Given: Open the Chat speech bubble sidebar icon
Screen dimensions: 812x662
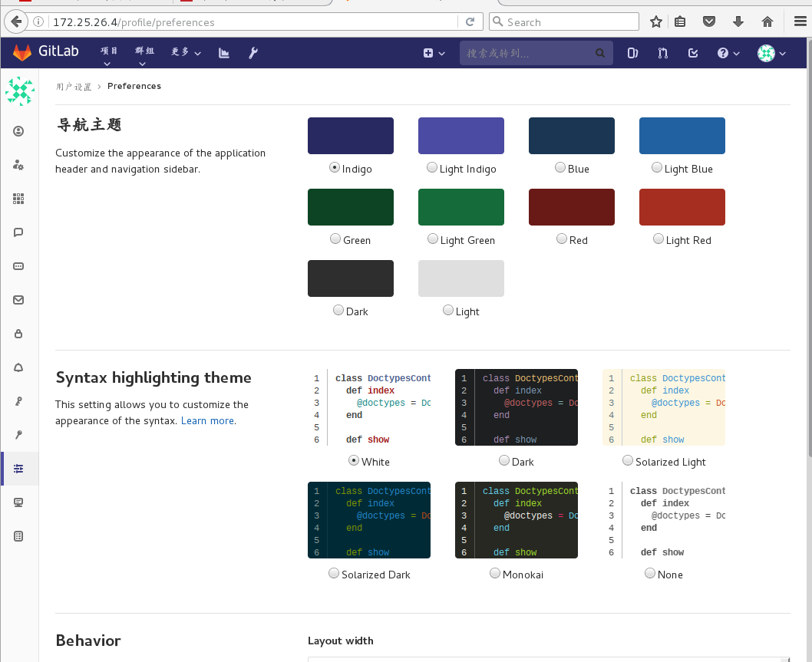Looking at the screenshot, I should (18, 232).
